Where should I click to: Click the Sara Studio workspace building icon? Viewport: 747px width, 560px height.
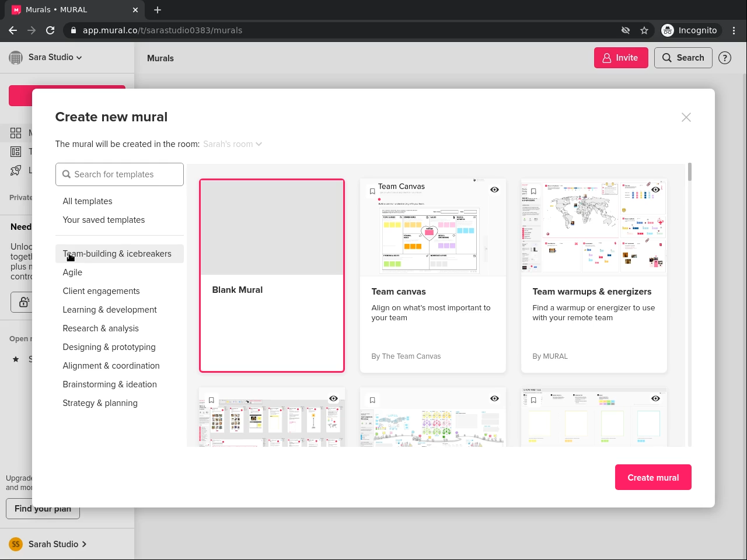(16, 58)
